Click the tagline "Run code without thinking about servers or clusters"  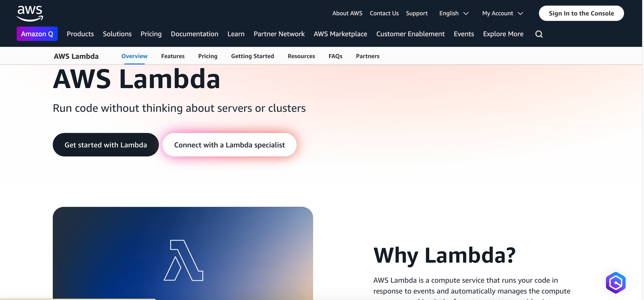pyautogui.click(x=179, y=108)
